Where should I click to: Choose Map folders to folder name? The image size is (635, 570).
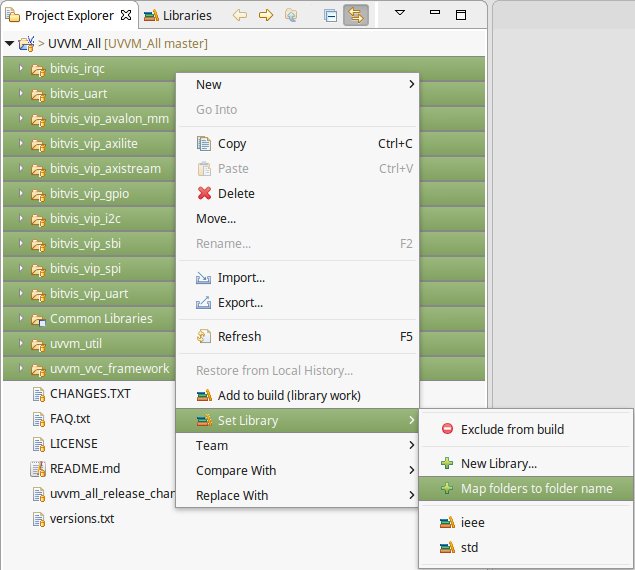click(526, 488)
